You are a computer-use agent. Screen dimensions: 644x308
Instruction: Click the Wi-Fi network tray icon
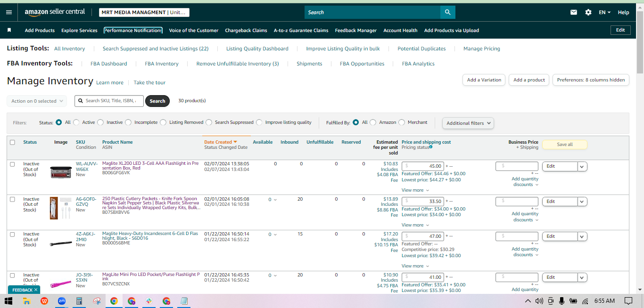point(585,301)
